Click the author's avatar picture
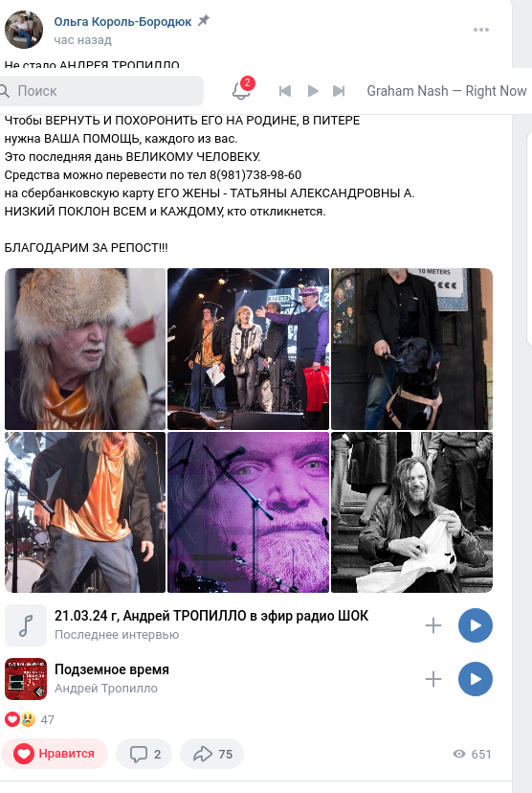The image size is (532, 793). pos(24,30)
